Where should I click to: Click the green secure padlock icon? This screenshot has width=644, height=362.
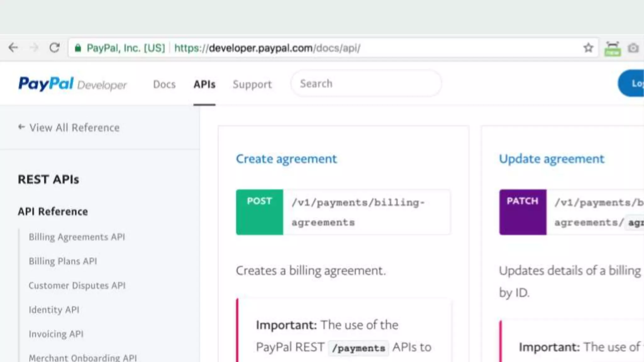coord(78,48)
